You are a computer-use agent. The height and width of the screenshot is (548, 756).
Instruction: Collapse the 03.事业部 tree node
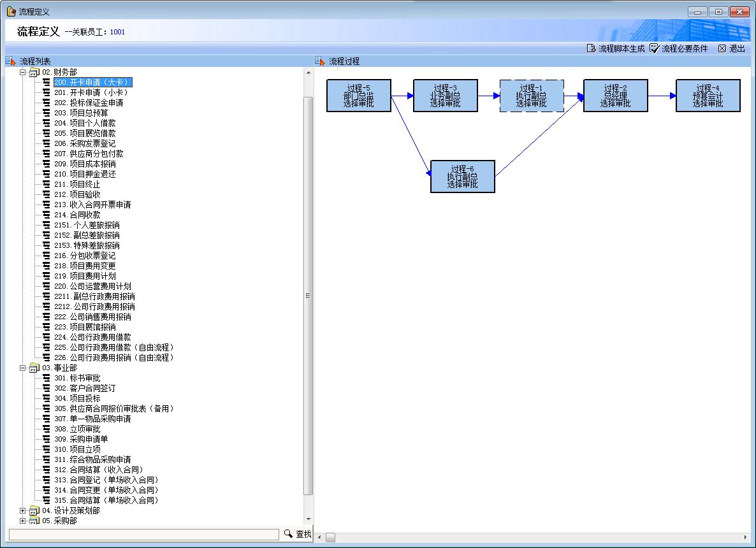(23, 368)
